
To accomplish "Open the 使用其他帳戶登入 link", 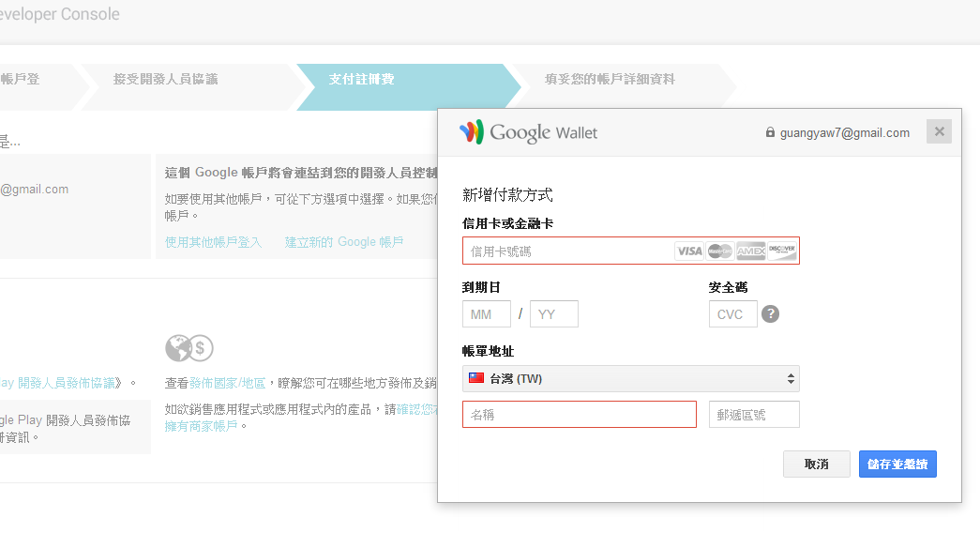I will tap(213, 242).
